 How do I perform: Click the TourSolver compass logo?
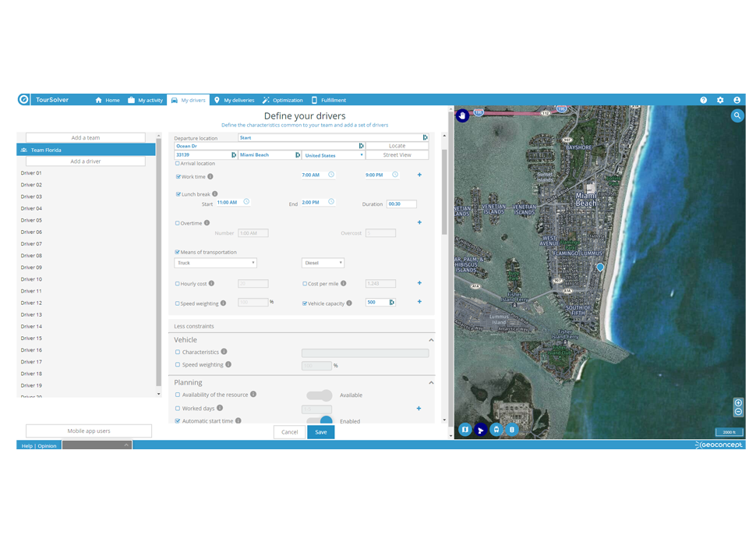[x=23, y=99]
